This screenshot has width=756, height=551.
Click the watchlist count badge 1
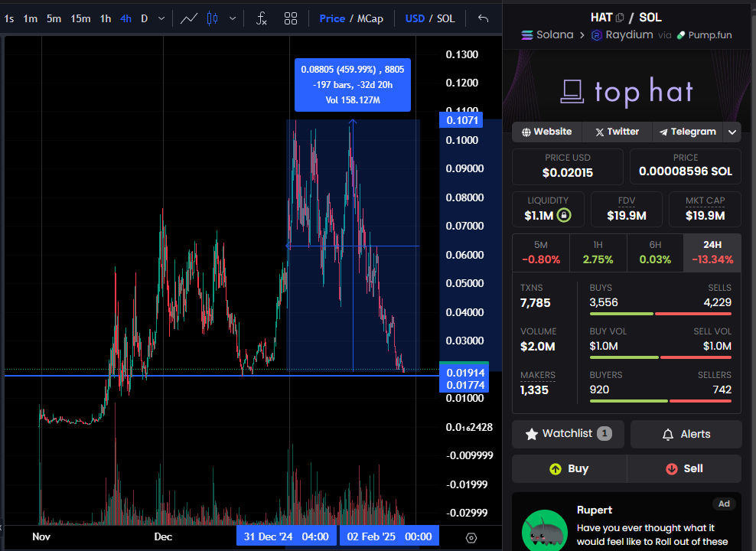point(604,433)
